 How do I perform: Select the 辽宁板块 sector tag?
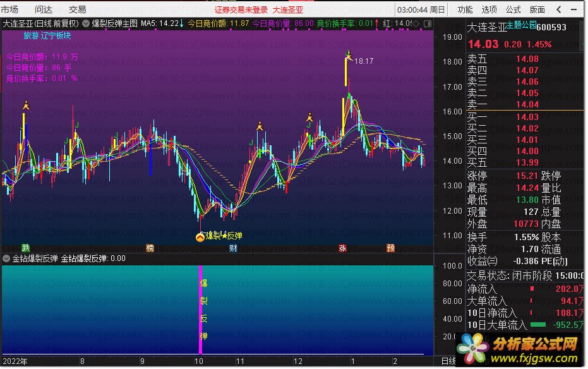[56, 35]
